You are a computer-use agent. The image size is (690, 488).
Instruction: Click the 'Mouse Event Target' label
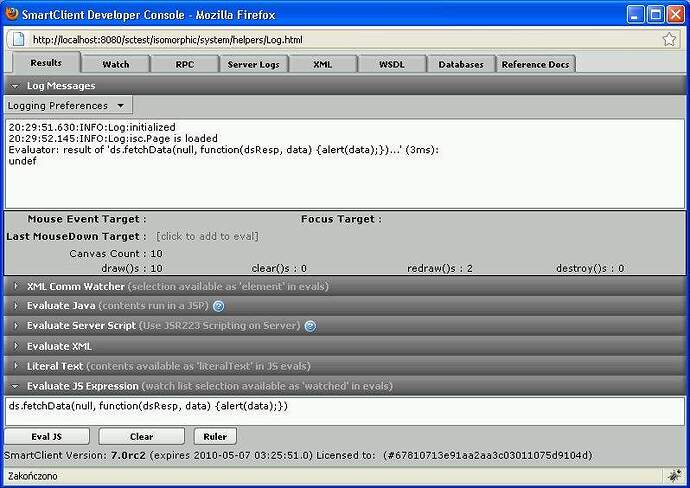[x=87, y=219]
